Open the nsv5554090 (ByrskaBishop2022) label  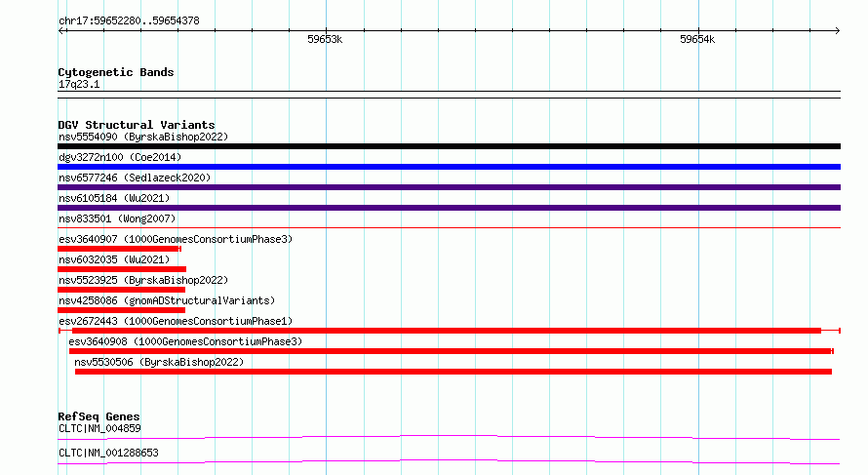tap(143, 137)
